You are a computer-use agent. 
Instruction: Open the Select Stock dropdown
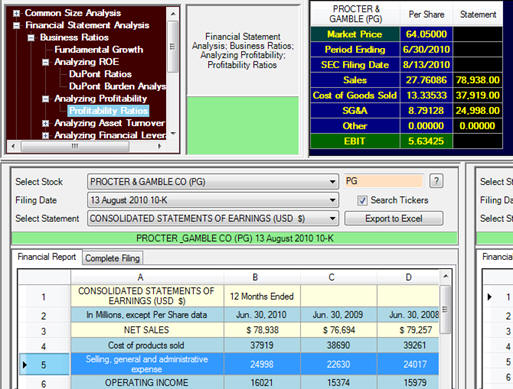click(332, 182)
